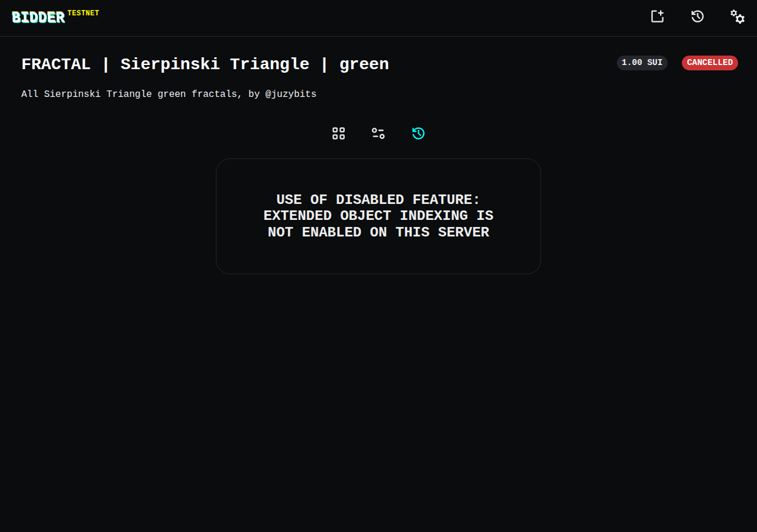
Task: Click the description mentioning @juzybits
Action: click(x=169, y=94)
